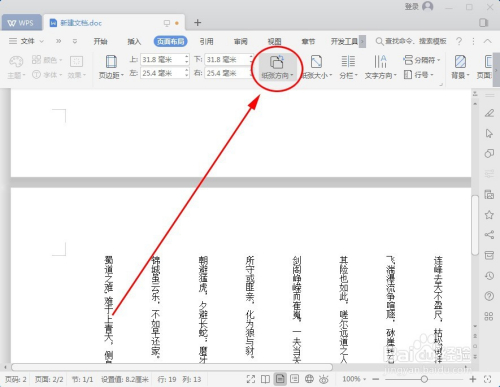Click the select cursor icon in sidebar
The width and height of the screenshot is (500, 387).
click(489, 133)
